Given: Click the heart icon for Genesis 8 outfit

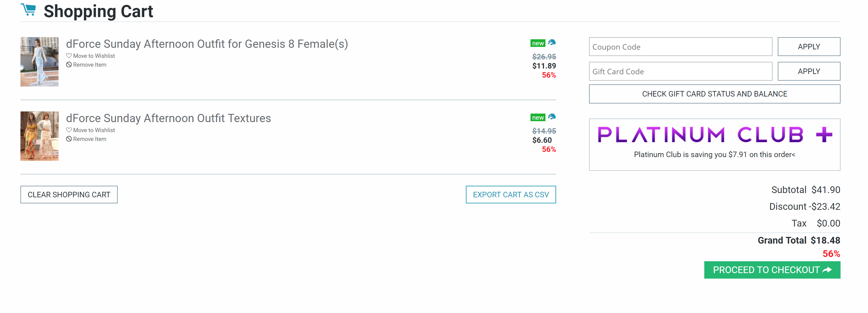Looking at the screenshot, I should click(x=69, y=55).
